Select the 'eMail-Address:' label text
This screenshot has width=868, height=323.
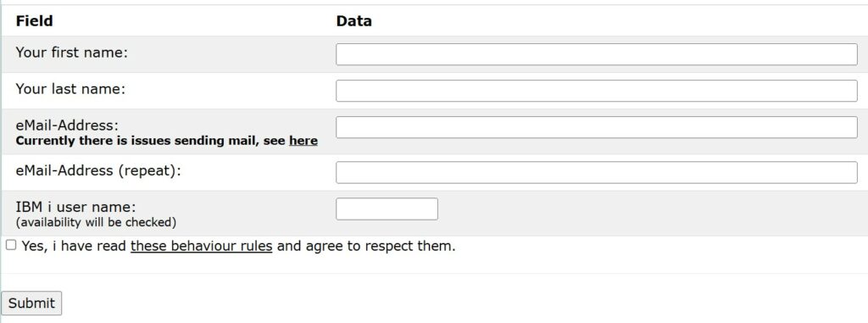(67, 125)
